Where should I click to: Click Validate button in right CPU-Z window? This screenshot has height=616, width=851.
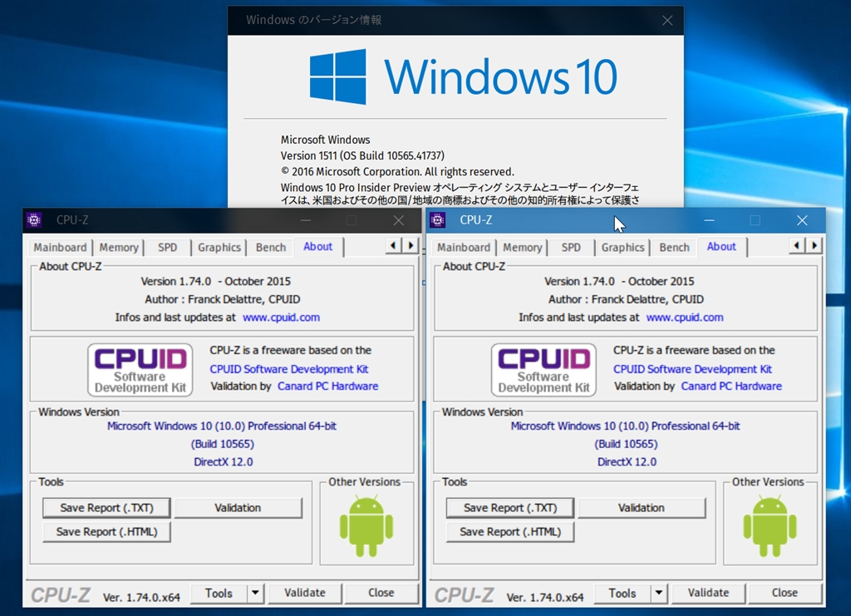709,593
